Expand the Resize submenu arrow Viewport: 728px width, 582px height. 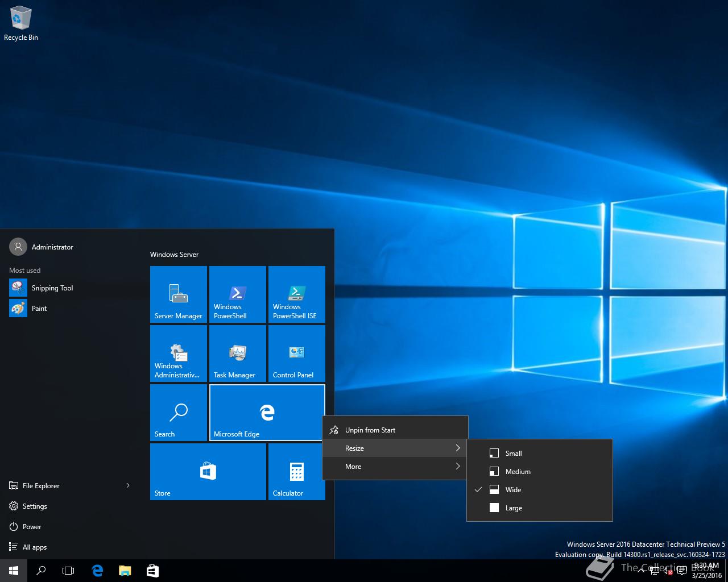point(458,448)
